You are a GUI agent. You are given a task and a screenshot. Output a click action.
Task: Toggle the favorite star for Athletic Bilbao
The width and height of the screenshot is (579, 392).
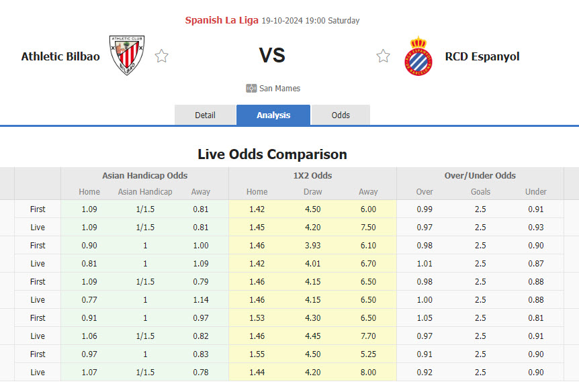click(x=161, y=56)
